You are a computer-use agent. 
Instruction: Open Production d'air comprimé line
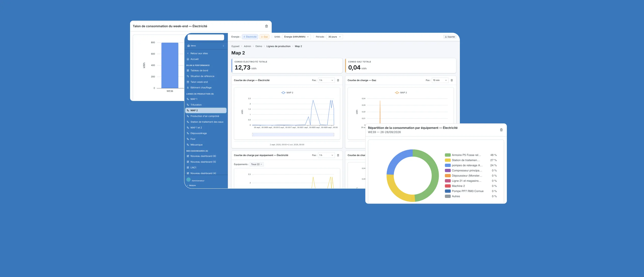click(x=206, y=116)
